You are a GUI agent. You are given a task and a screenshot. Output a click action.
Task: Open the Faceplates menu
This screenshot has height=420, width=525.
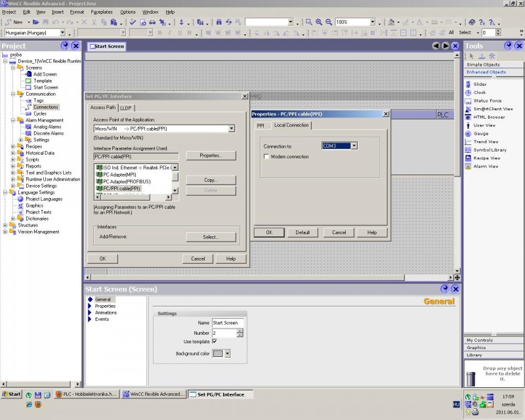[x=102, y=12]
